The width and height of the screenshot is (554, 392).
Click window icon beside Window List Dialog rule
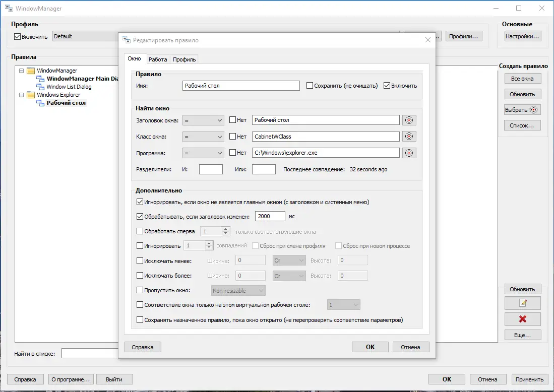[x=40, y=87]
